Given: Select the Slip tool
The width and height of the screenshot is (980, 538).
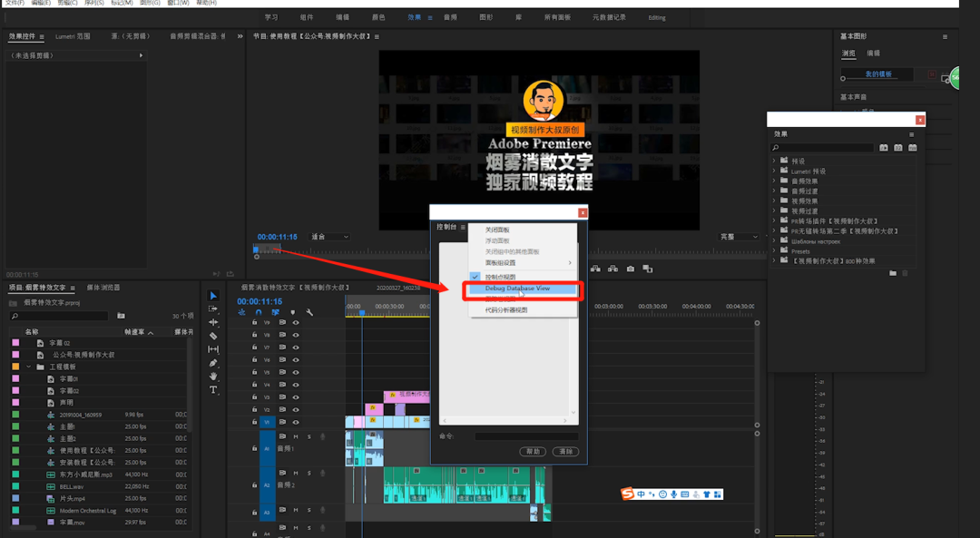Looking at the screenshot, I should pyautogui.click(x=213, y=349).
